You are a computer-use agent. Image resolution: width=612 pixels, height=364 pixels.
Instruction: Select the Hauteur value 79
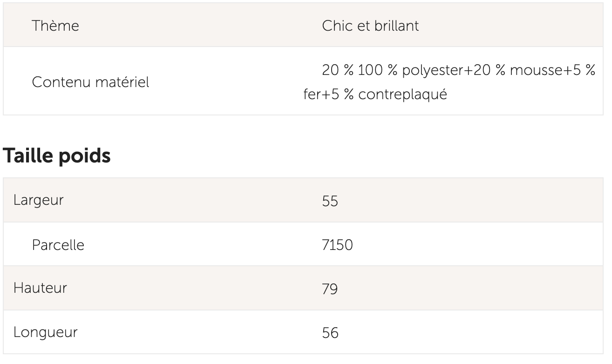tap(330, 289)
